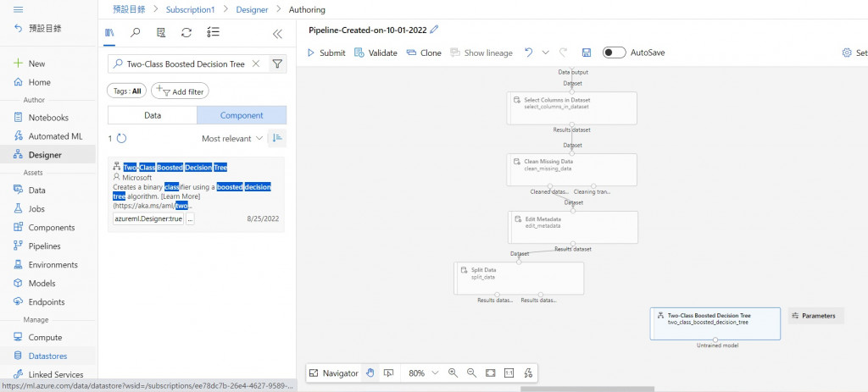Open Notebooks in the sidebar
868x392 pixels.
[x=41, y=118]
